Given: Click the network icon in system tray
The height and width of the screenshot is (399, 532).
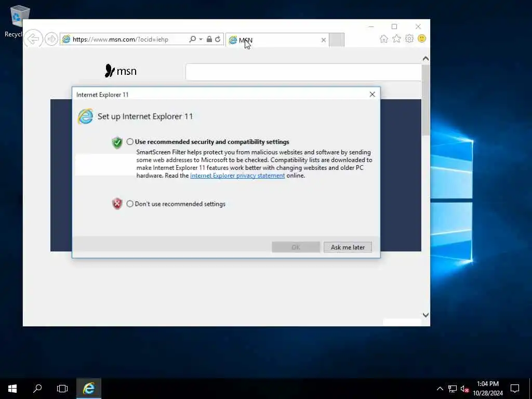Looking at the screenshot, I should point(453,389).
